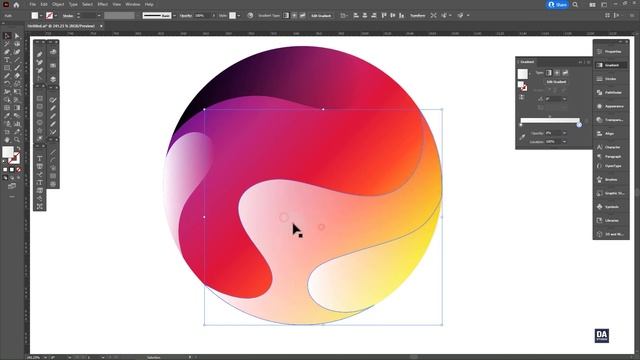This screenshot has height=360, width=640.
Task: Click the Recolor Artwork icon in control bar
Action: tap(250, 16)
